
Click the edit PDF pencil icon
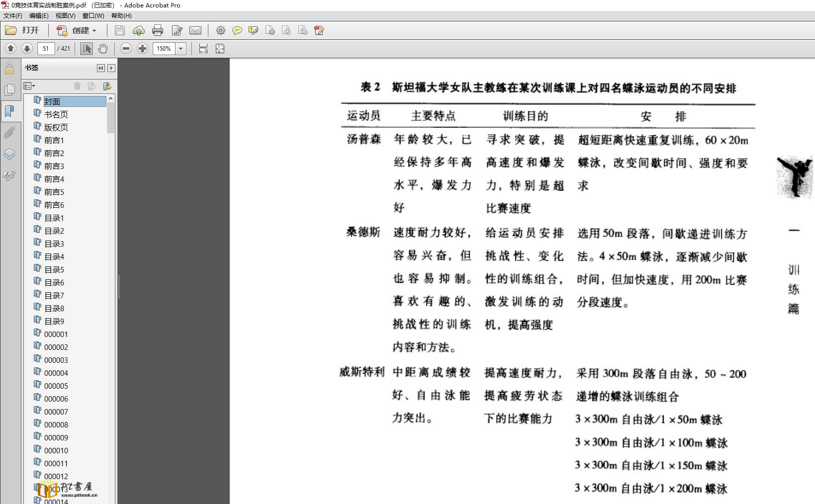pyautogui.click(x=319, y=31)
